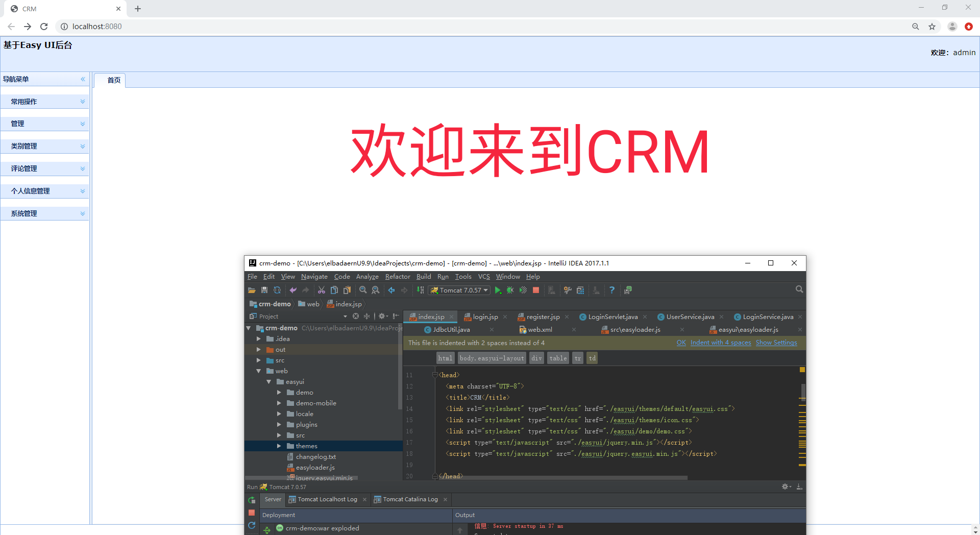Viewport: 980px width, 535px height.
Task: Expand the 系统管理 accordion panel
Action: [83, 213]
